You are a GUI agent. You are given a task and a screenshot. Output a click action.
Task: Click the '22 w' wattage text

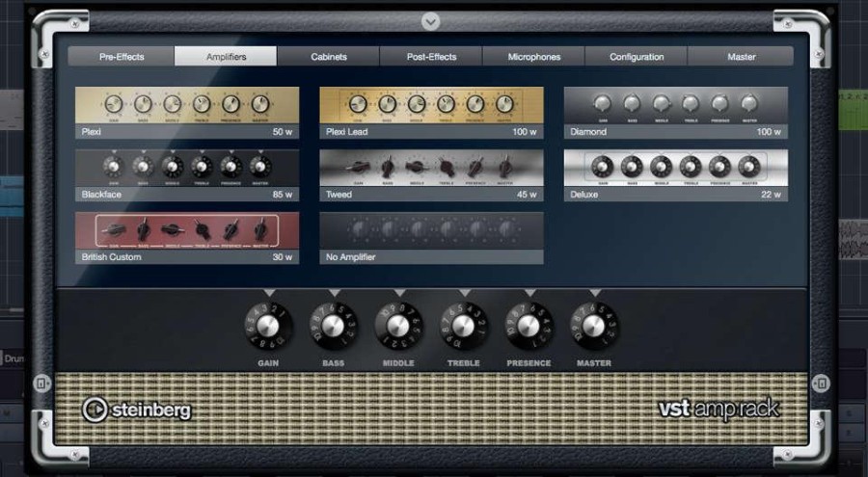click(x=772, y=195)
